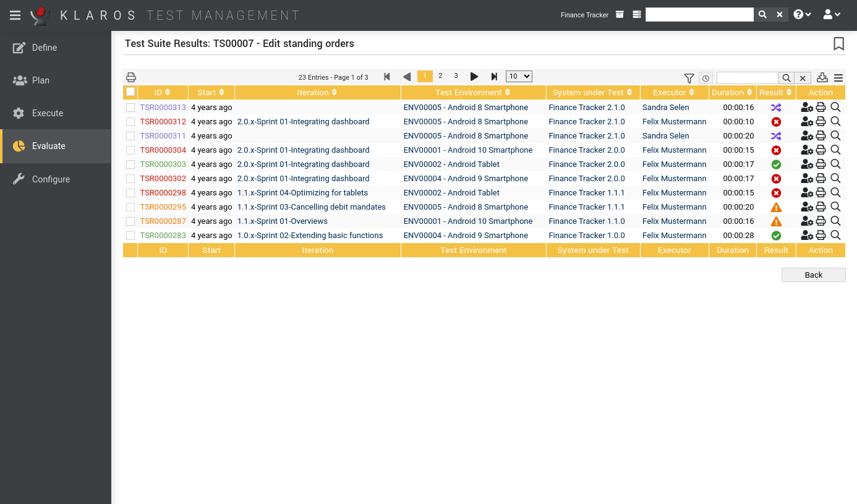Open the print view for the results table

pyautogui.click(x=130, y=77)
